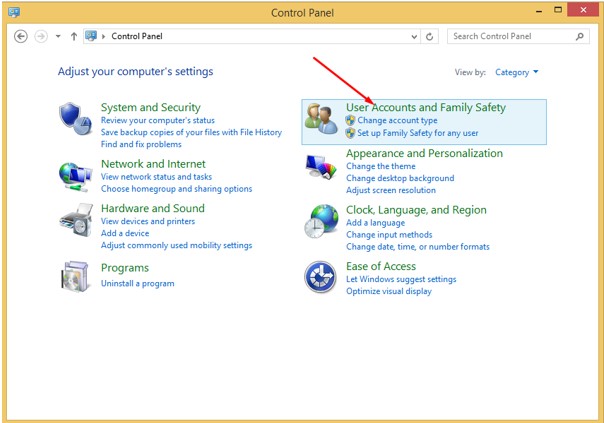The width and height of the screenshot is (604, 423).
Task: Click Uninstall a program
Action: coord(138,284)
